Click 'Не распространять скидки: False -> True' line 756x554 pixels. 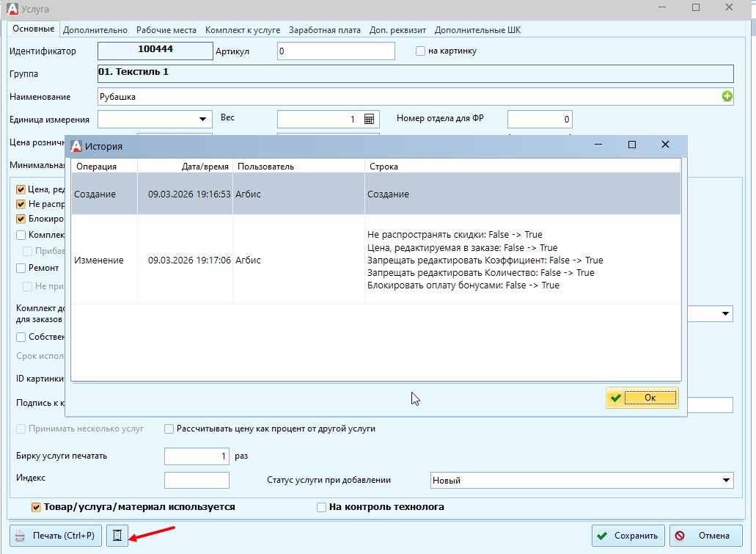[x=455, y=235]
